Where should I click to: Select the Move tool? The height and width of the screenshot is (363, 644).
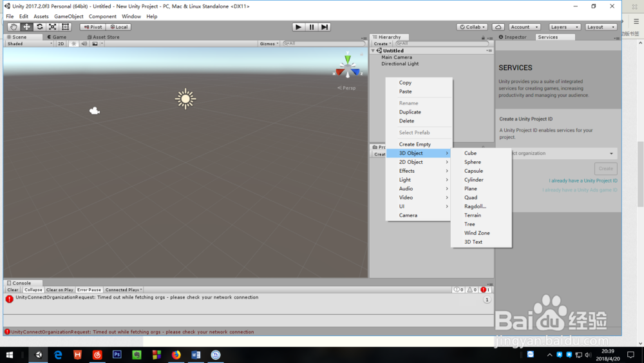[x=26, y=26]
